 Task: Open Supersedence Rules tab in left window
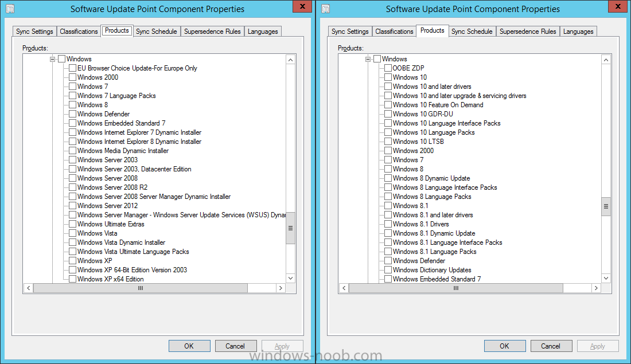(x=212, y=32)
